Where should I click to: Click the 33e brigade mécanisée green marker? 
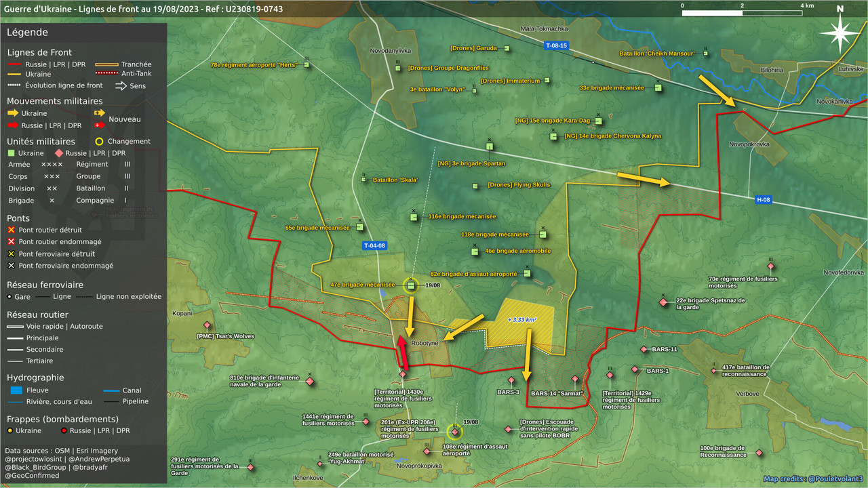click(657, 87)
